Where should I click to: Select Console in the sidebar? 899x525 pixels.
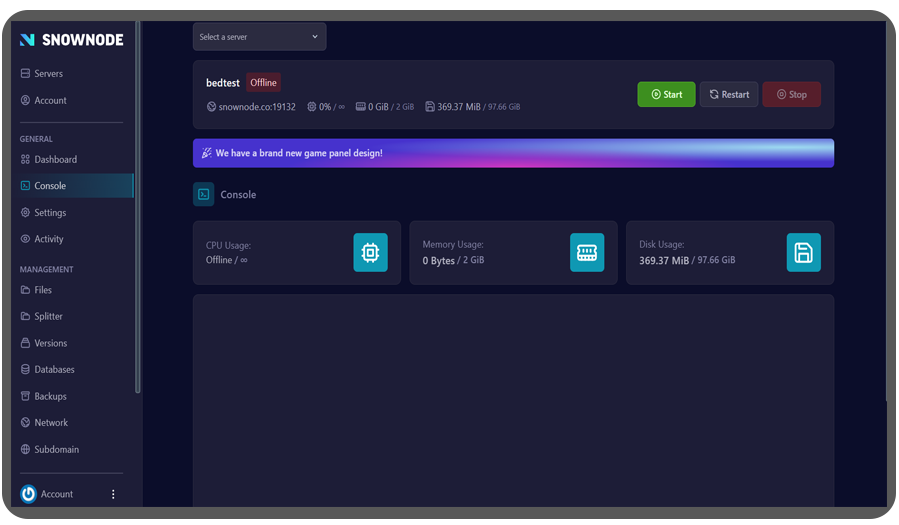[72, 186]
